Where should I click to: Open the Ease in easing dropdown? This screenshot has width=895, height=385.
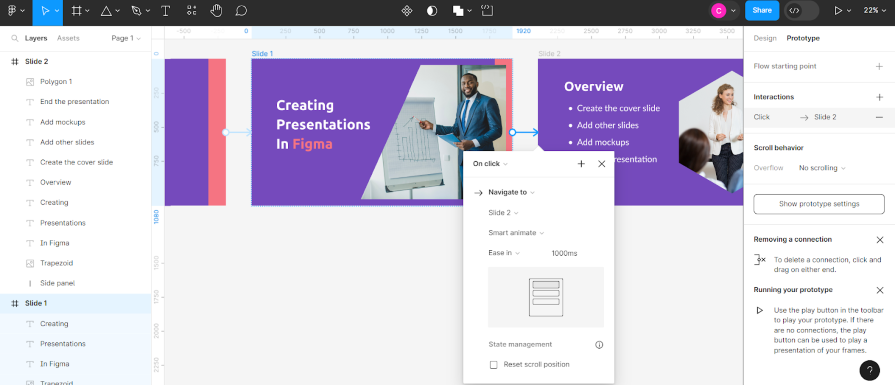pos(504,253)
